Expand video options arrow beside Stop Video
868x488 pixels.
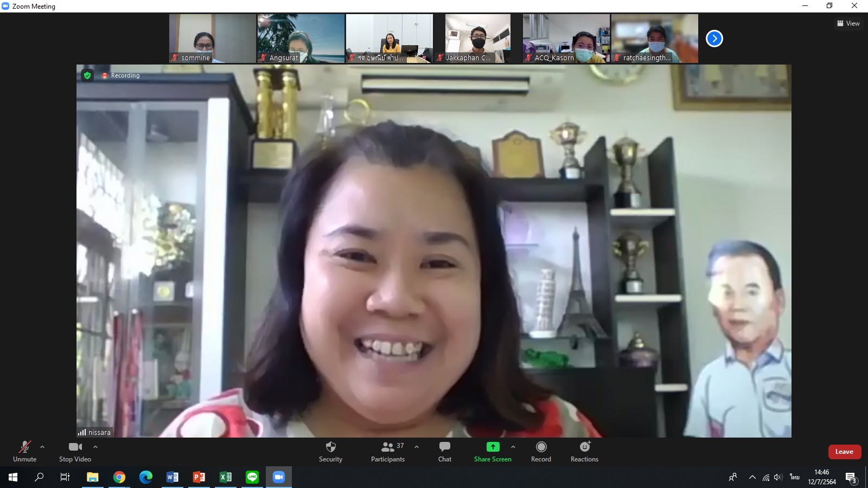tap(95, 447)
